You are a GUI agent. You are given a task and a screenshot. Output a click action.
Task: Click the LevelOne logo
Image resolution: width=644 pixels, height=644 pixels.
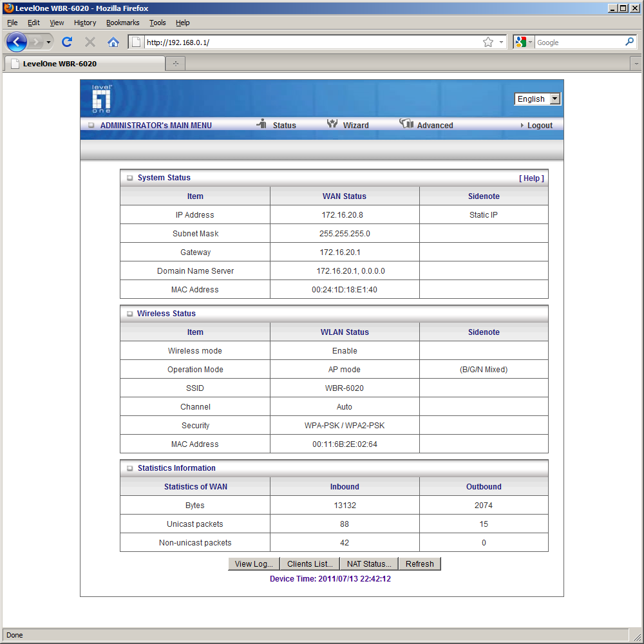click(x=102, y=99)
